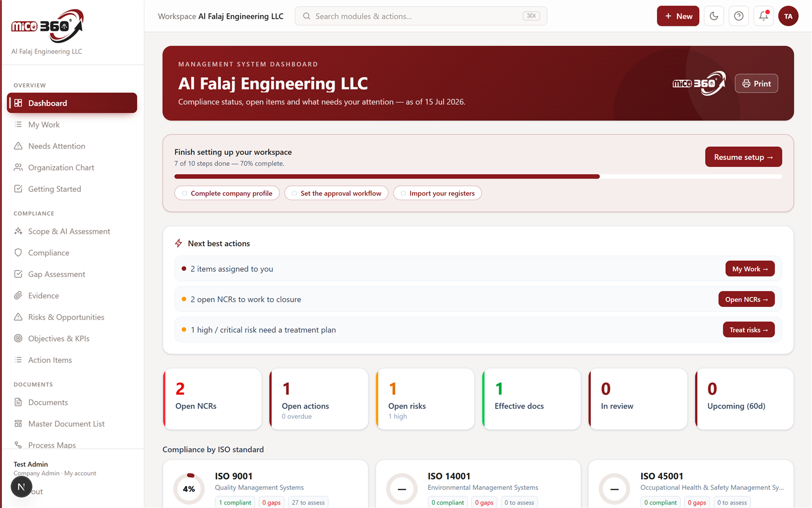Click the Action Items list icon
Image resolution: width=812 pixels, height=508 pixels.
click(x=18, y=360)
